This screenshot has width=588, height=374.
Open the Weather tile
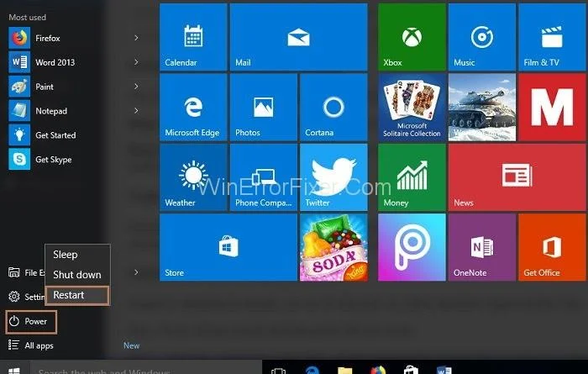[x=193, y=177]
